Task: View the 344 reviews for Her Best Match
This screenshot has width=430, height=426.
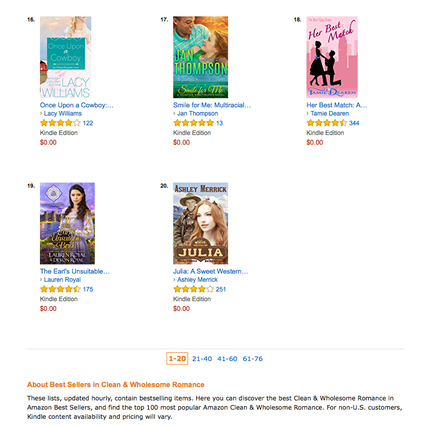Action: click(x=354, y=123)
